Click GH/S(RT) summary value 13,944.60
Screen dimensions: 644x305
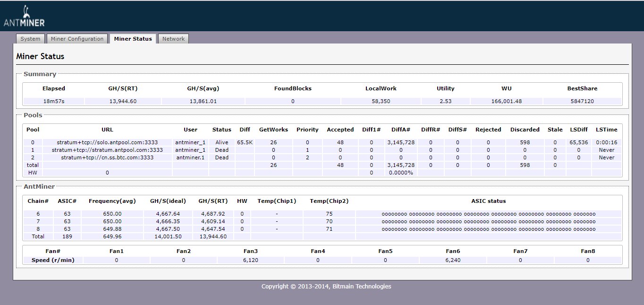[123, 101]
